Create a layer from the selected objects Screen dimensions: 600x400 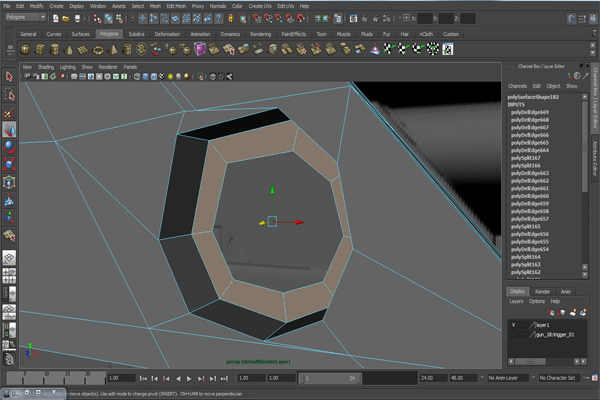coord(583,313)
